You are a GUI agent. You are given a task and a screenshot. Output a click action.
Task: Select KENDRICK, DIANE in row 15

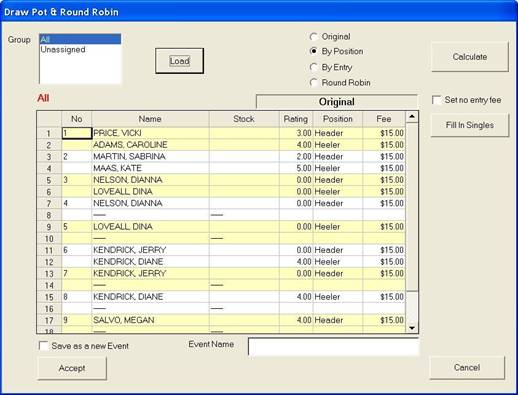tap(150, 297)
